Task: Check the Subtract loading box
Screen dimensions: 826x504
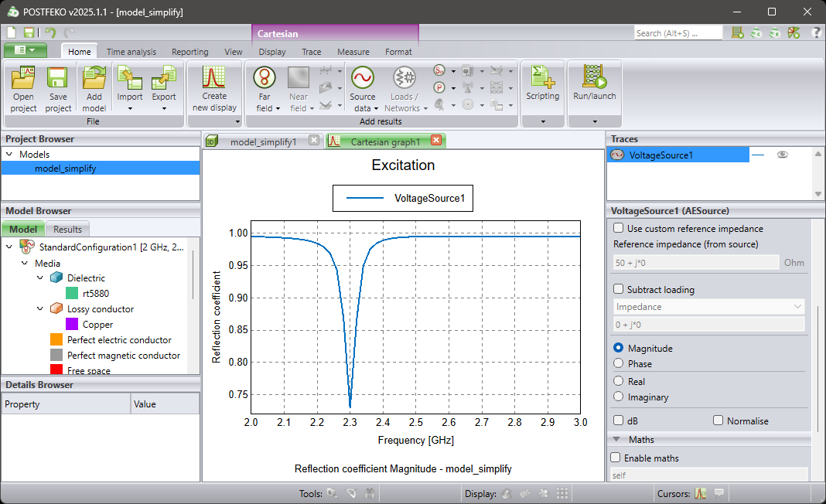Action: (619, 289)
